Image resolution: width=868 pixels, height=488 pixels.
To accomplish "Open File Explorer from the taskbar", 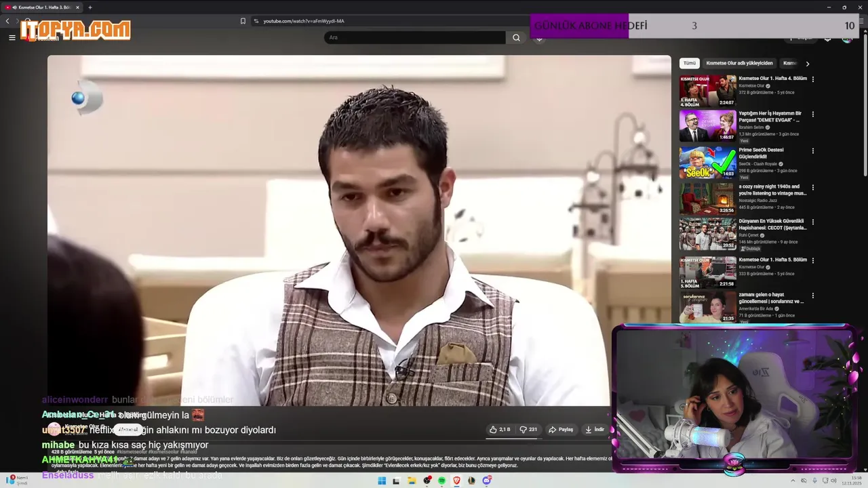I will click(412, 481).
